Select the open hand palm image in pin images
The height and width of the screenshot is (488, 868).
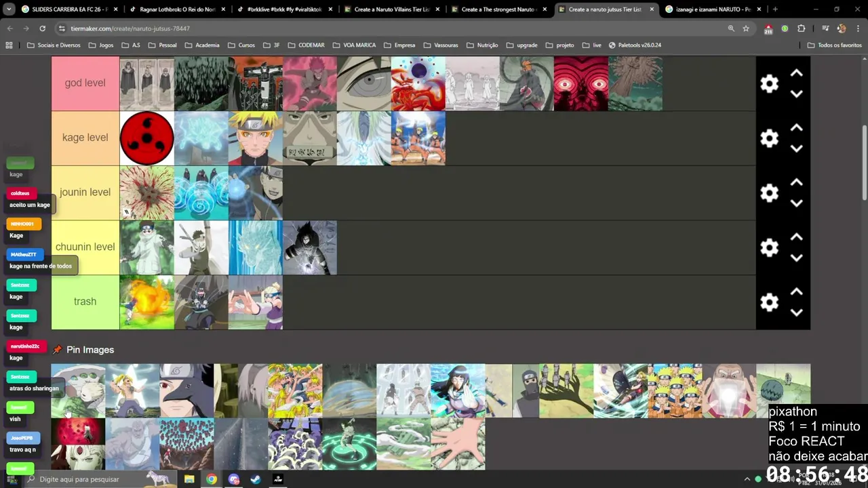pyautogui.click(x=458, y=444)
